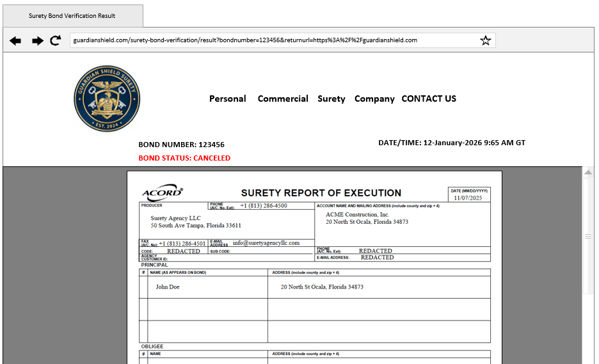Screen dimensions: 599x364
Task: Click the info@suretyagencyllc.com email address
Action: [266, 243]
